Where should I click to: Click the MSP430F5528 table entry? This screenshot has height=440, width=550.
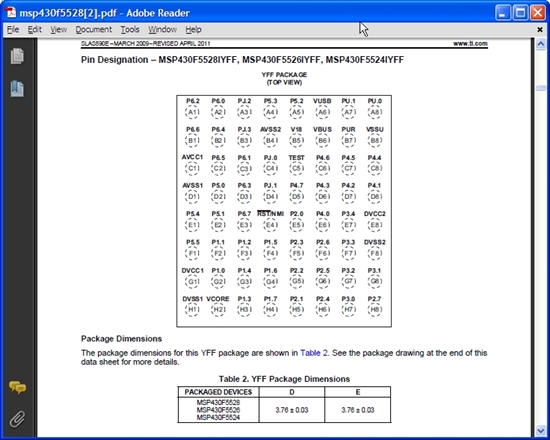218,402
